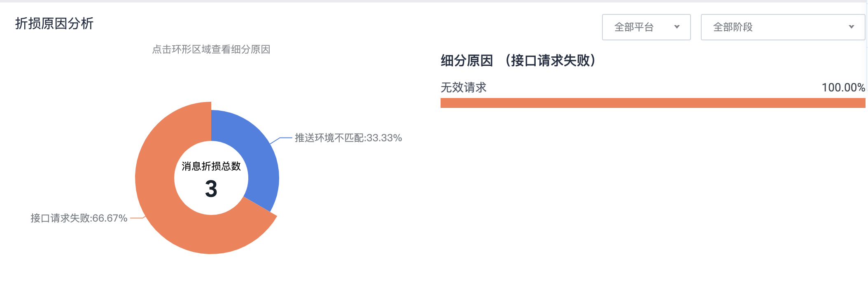
Task: Click 消息折损总数 text in donut center
Action: [x=211, y=166]
